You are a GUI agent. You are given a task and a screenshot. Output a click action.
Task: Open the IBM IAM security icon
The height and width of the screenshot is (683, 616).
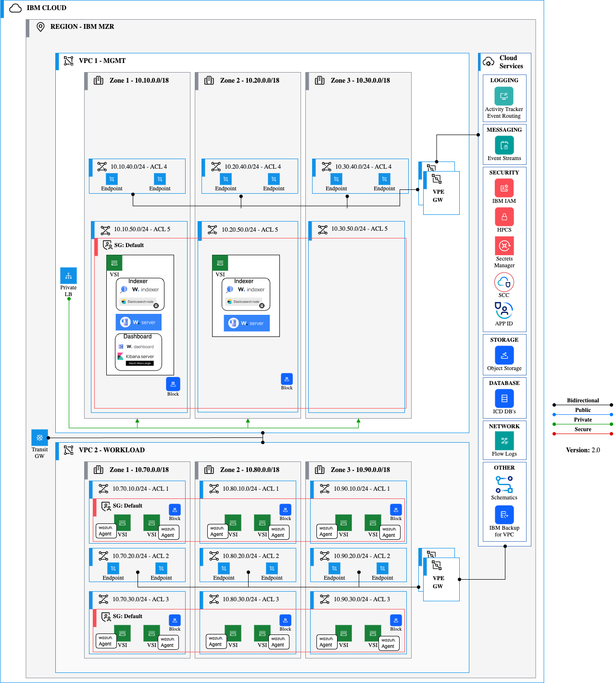point(504,188)
